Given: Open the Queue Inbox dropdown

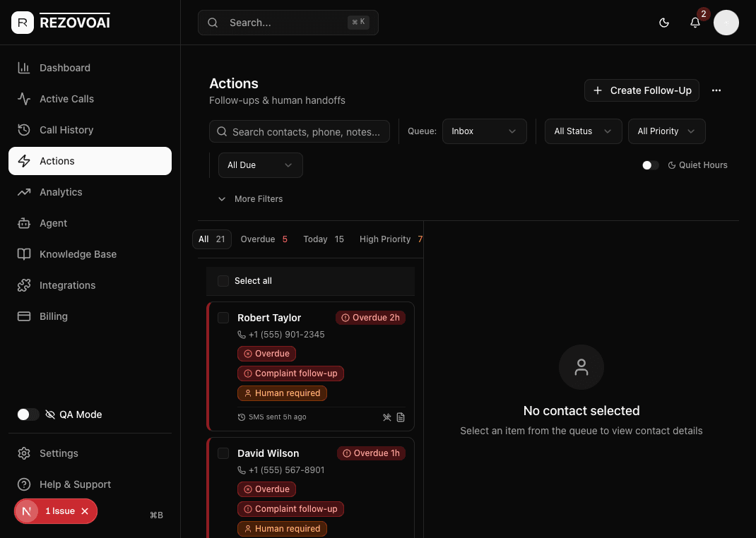Looking at the screenshot, I should [484, 131].
